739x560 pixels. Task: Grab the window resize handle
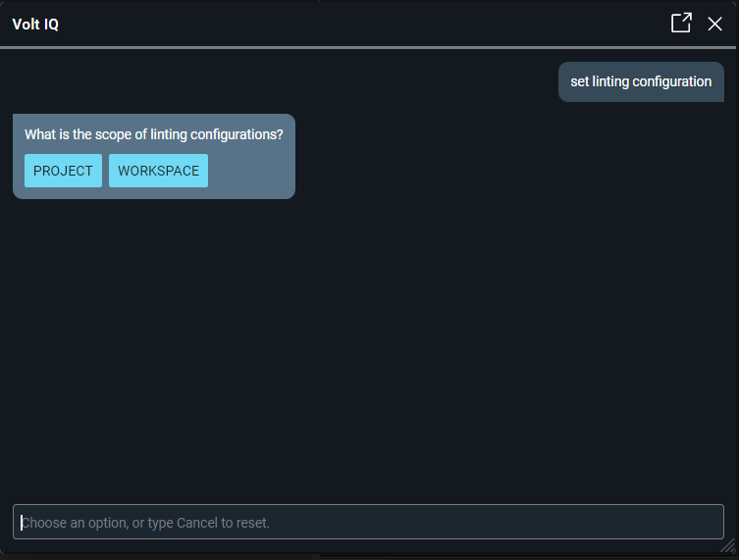[729, 550]
